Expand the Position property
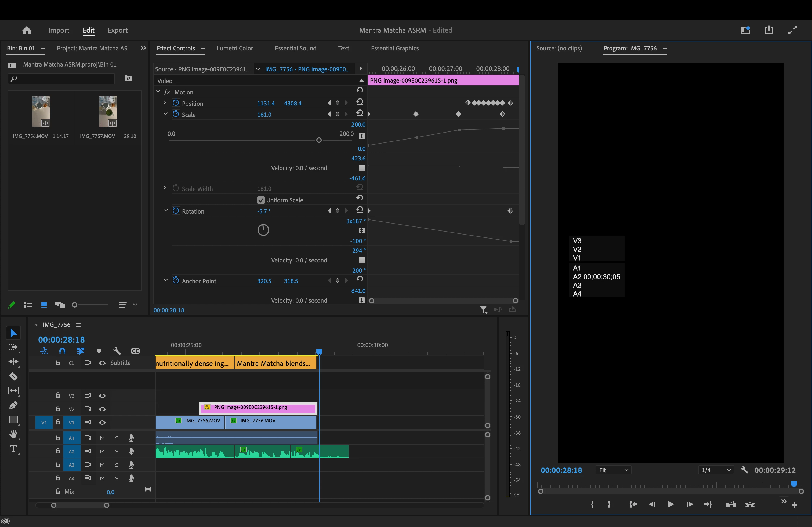Image resolution: width=812 pixels, height=527 pixels. (x=165, y=103)
